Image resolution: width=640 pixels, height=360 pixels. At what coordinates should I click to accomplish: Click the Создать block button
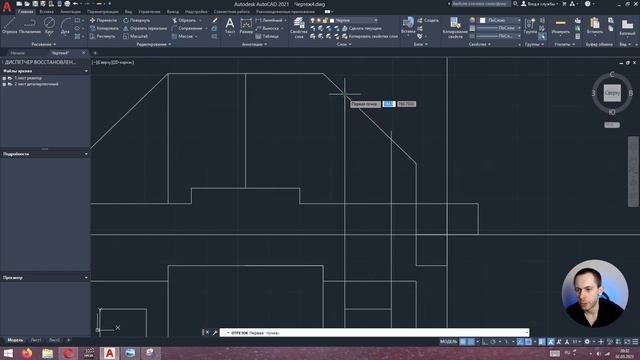coord(428,20)
